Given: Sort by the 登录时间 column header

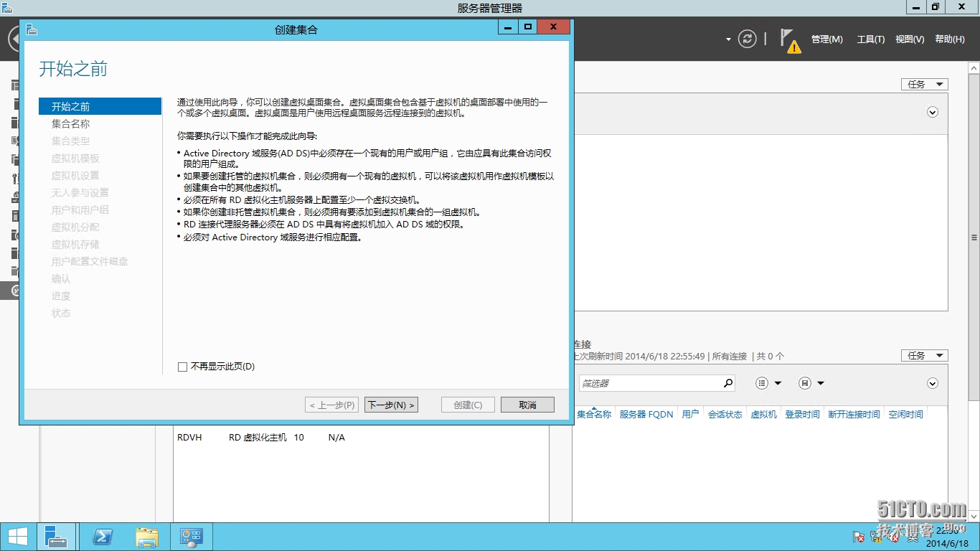Looking at the screenshot, I should pos(802,414).
